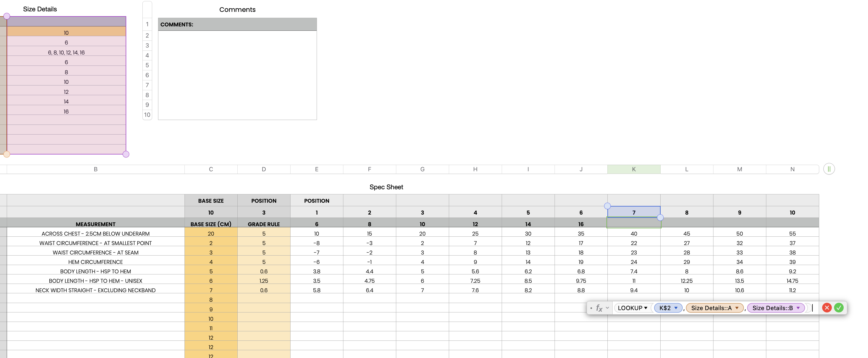Viewport: 868px width, 358px height.
Task: Select row 5 header of Comments table
Action: [x=147, y=65]
